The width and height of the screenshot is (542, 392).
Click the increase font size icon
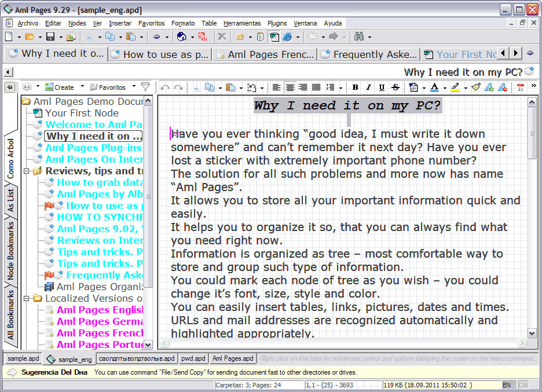tap(489, 87)
